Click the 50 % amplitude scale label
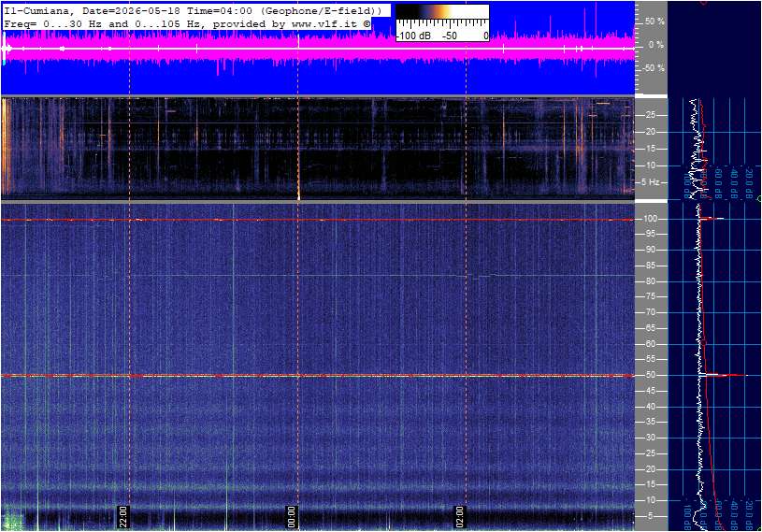The height and width of the screenshot is (532, 762). (654, 22)
